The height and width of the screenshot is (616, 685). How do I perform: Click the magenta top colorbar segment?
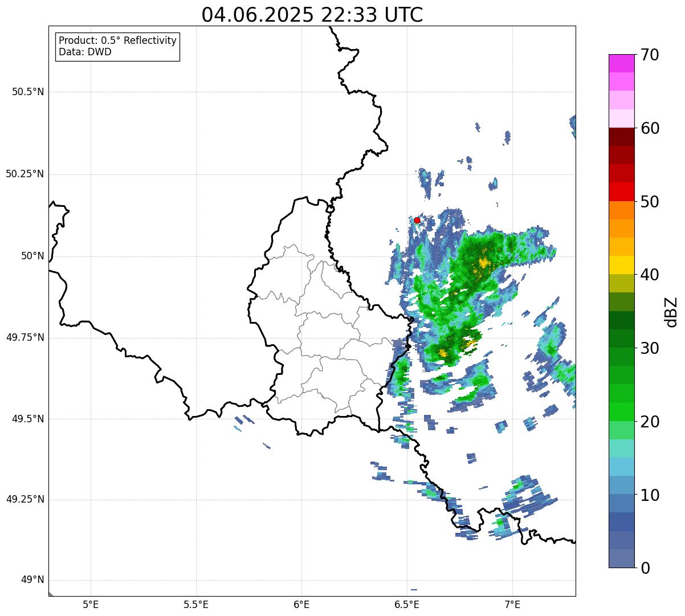[621, 63]
